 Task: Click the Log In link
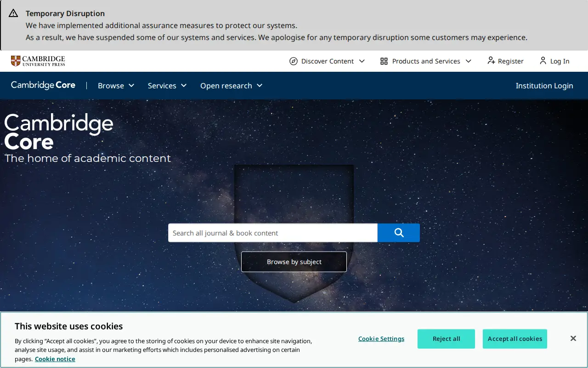[554, 61]
